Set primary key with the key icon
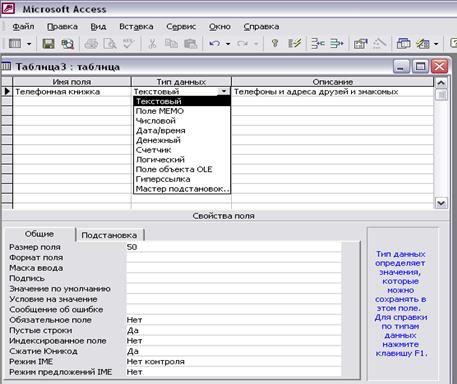 (x=275, y=43)
